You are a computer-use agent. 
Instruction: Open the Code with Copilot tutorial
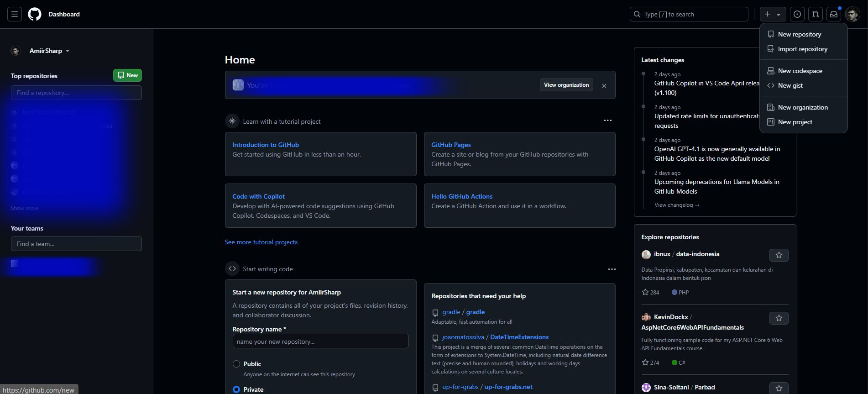258,196
